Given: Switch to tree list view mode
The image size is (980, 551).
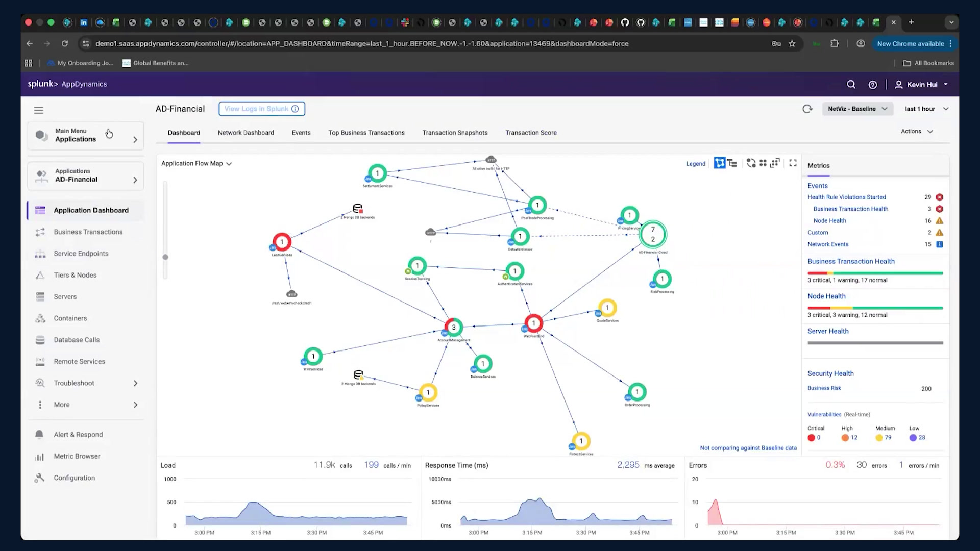Looking at the screenshot, I should (x=732, y=163).
